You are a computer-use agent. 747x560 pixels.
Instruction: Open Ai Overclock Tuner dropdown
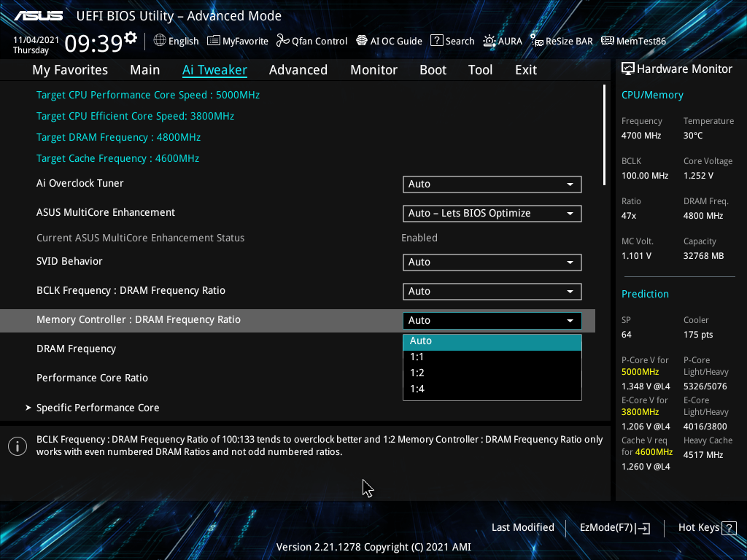[492, 184]
